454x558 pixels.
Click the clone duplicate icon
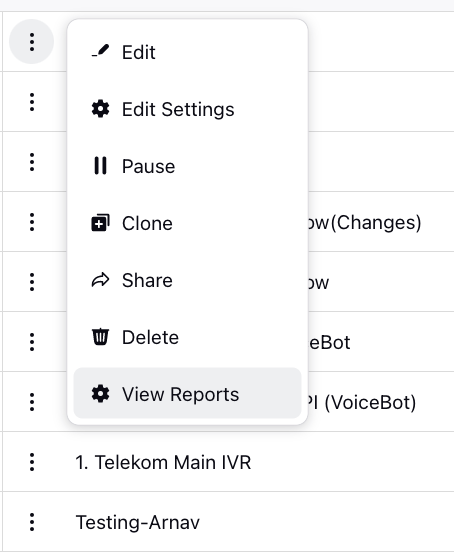100,223
